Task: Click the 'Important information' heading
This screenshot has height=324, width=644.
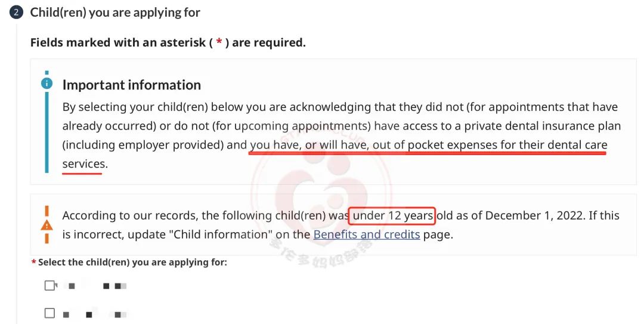Action: click(131, 85)
